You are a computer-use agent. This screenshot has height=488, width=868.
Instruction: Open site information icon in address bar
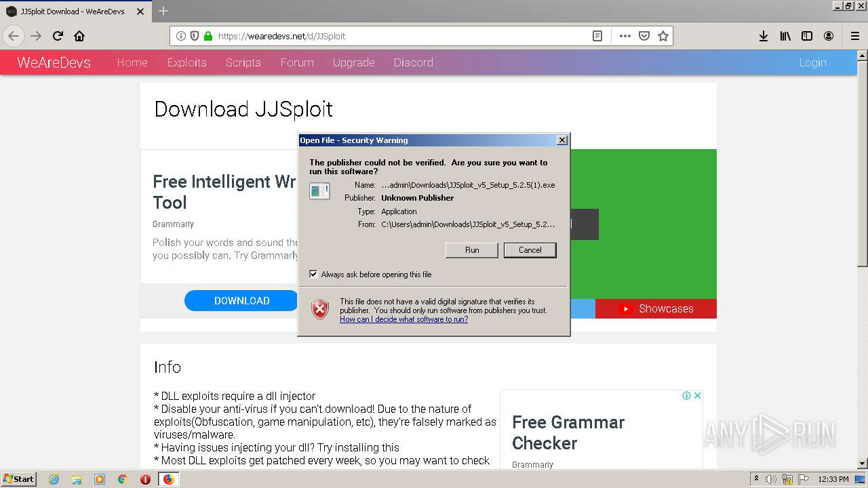pyautogui.click(x=181, y=36)
